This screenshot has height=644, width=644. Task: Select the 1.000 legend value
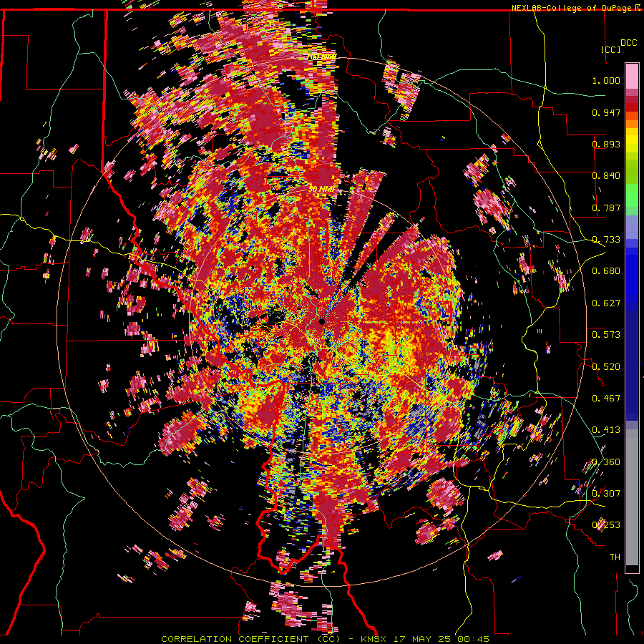point(606,80)
